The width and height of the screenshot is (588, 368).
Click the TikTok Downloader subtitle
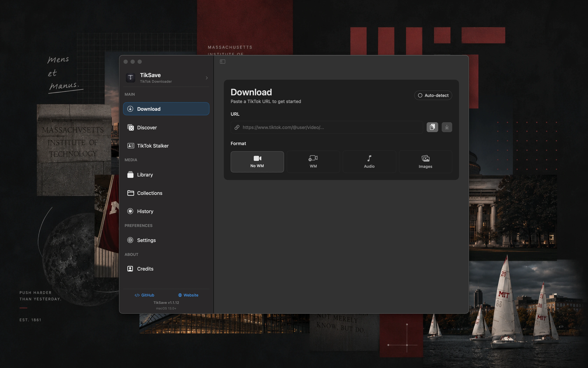pos(156,81)
